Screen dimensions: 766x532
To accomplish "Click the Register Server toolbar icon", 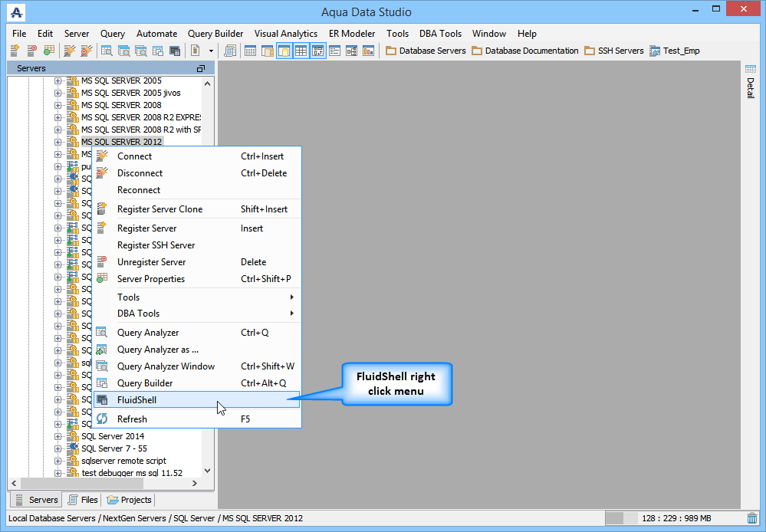I will point(15,51).
